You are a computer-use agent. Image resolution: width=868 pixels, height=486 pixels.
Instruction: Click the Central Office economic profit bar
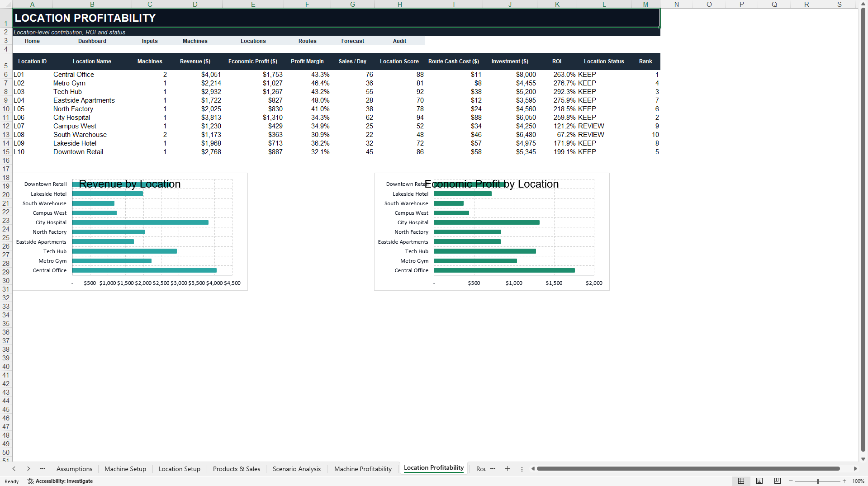(x=504, y=270)
